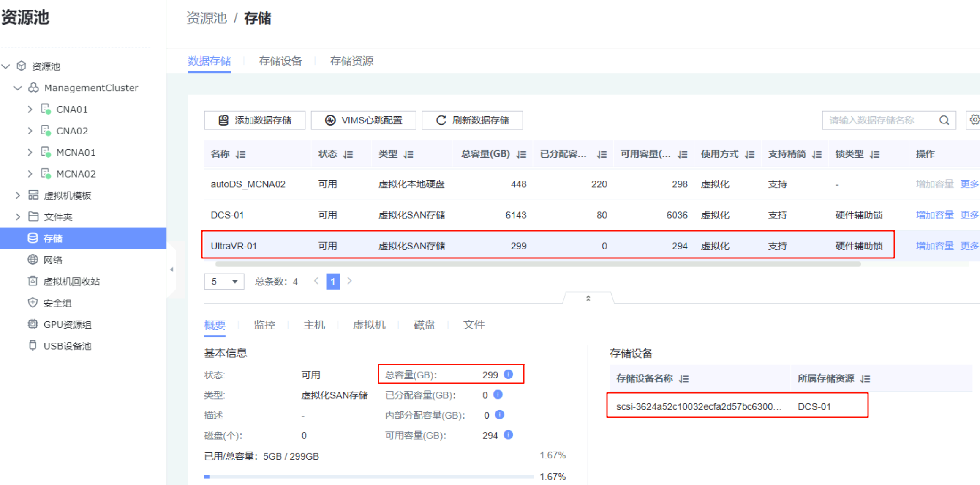Image resolution: width=980 pixels, height=485 pixels.
Task: Expand the CNA01 host node
Action: [x=30, y=109]
